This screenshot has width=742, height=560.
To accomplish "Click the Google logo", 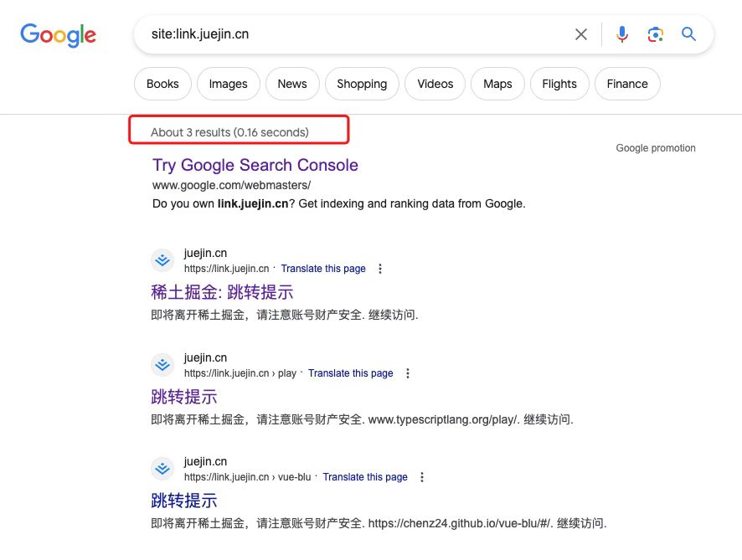I will (x=59, y=35).
